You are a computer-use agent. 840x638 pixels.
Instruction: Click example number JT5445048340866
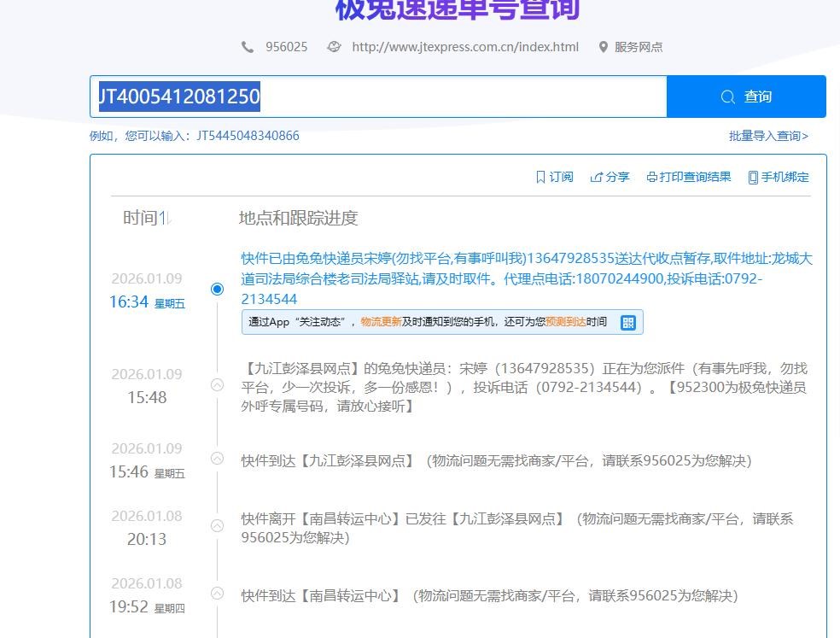click(248, 136)
